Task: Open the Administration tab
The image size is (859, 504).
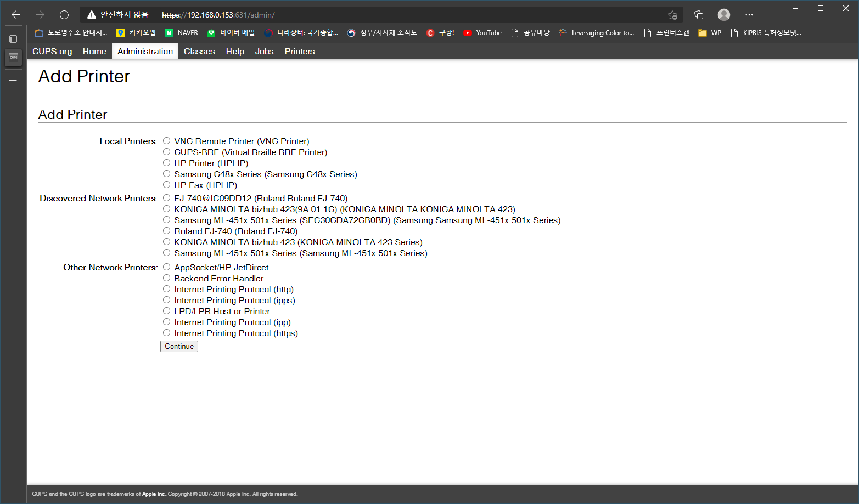Action: pyautogui.click(x=145, y=51)
